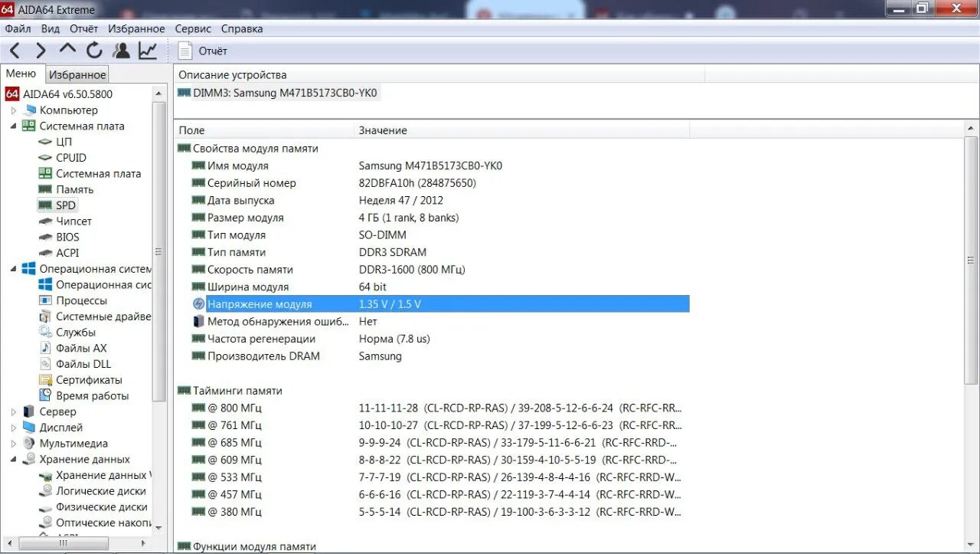
Task: Open the Файл menu
Action: click(x=18, y=28)
